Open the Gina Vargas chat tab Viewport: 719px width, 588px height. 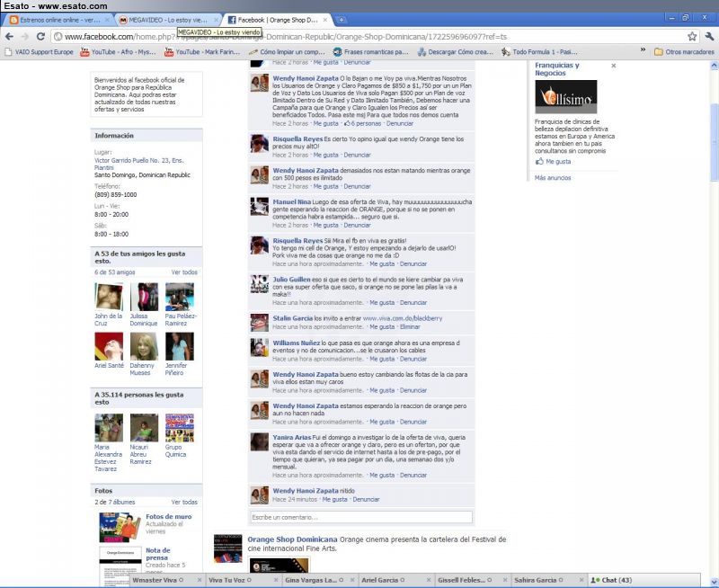pos(319,580)
